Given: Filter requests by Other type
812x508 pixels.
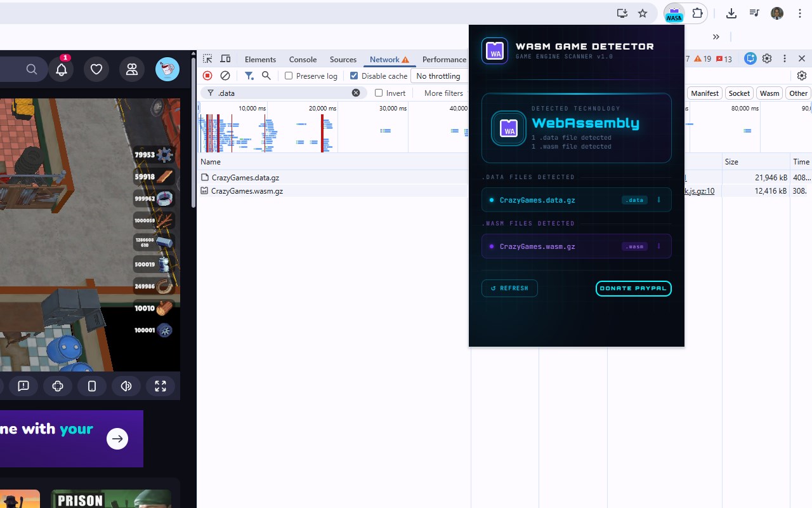Looking at the screenshot, I should tap(798, 93).
